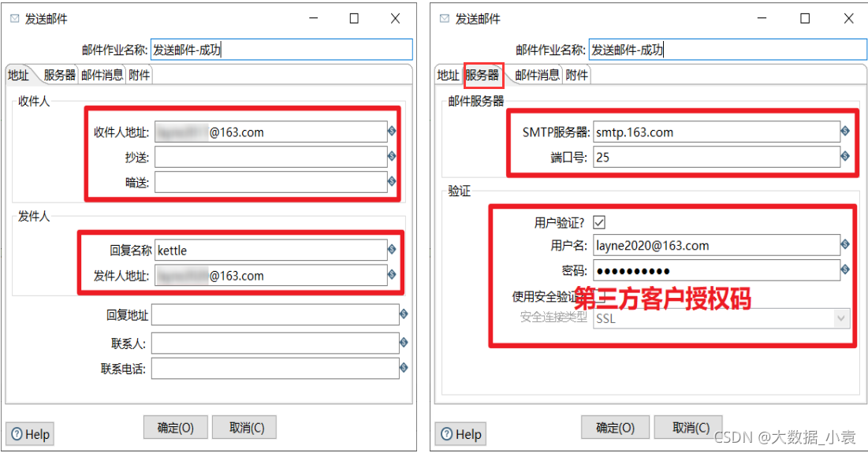Select 服务器 tab in right window
Viewport: 868px width, 453px height.
482,75
